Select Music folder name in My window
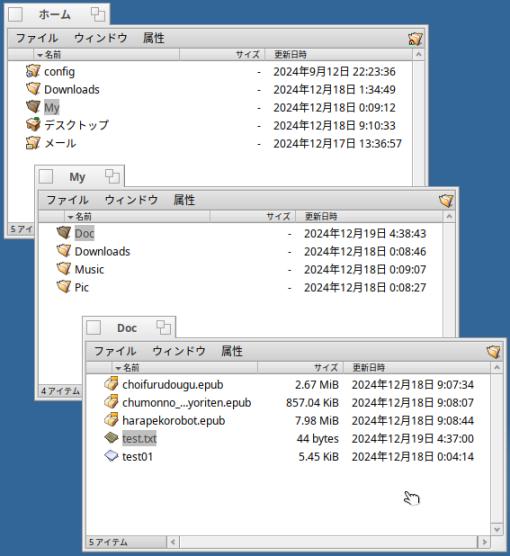Viewport: 510px width, 556px height. coord(89,269)
